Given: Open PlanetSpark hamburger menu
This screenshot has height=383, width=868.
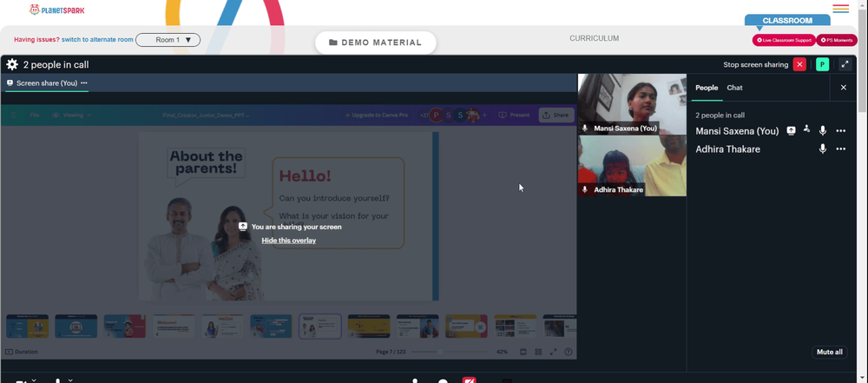Looking at the screenshot, I should (840, 9).
